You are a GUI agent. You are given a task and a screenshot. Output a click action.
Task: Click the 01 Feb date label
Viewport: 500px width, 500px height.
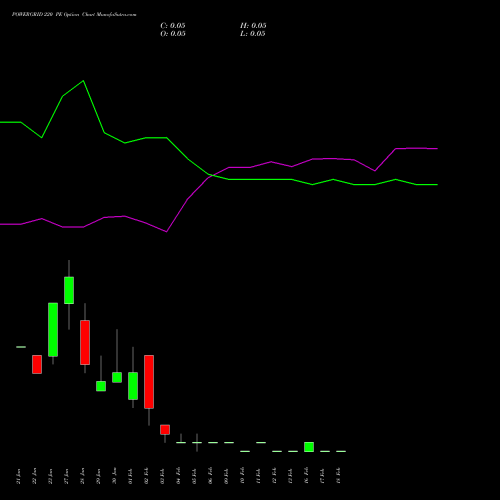131,476
